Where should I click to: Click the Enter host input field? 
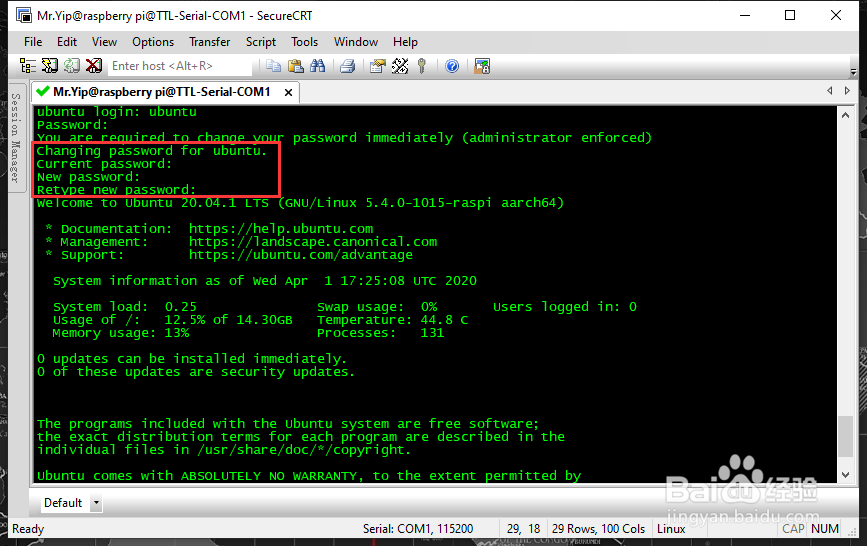(x=180, y=66)
